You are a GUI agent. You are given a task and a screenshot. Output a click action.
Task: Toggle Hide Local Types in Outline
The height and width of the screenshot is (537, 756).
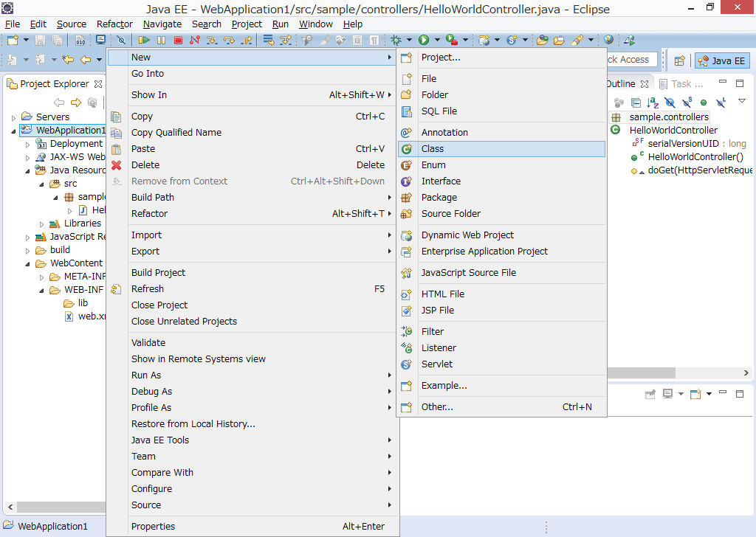721,102
